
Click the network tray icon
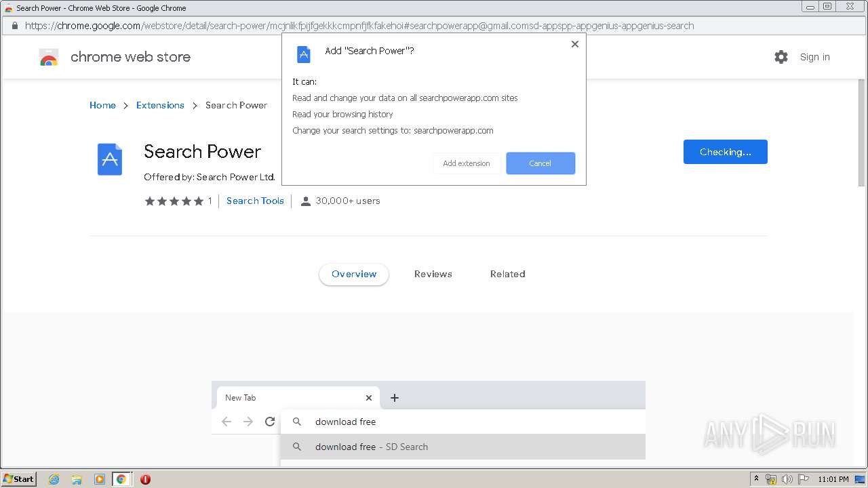pyautogui.click(x=771, y=479)
